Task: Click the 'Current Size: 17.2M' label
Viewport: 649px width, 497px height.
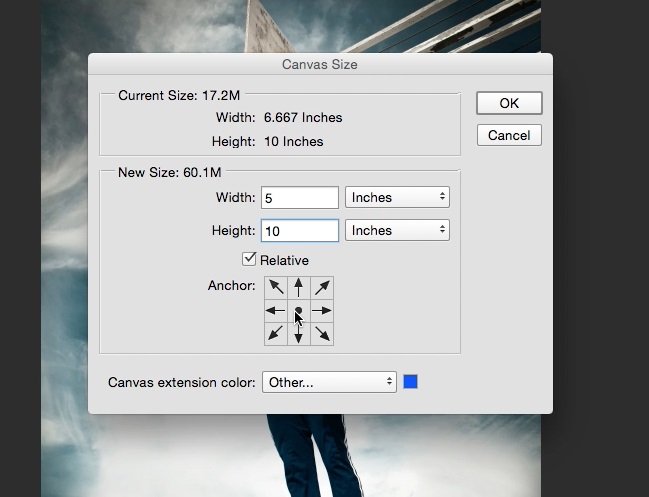Action: [x=179, y=96]
